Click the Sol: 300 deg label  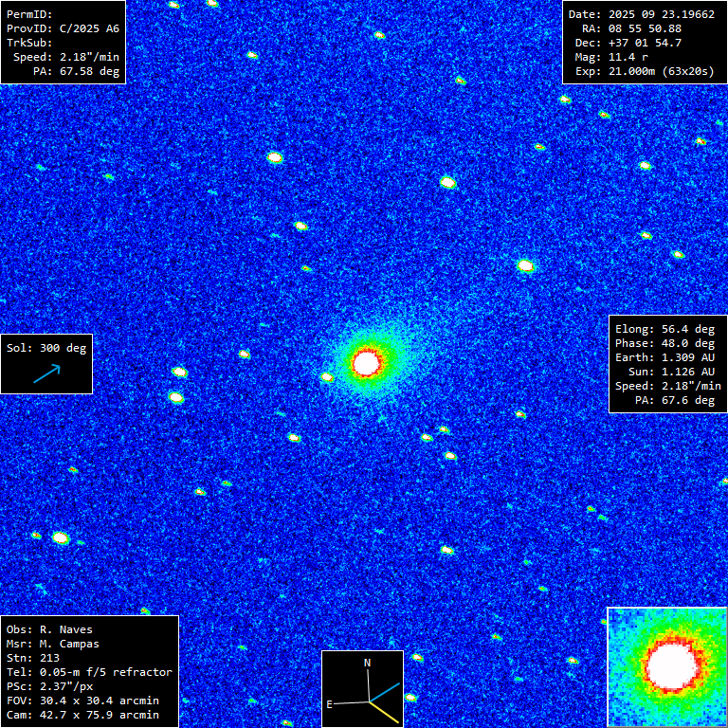click(46, 348)
